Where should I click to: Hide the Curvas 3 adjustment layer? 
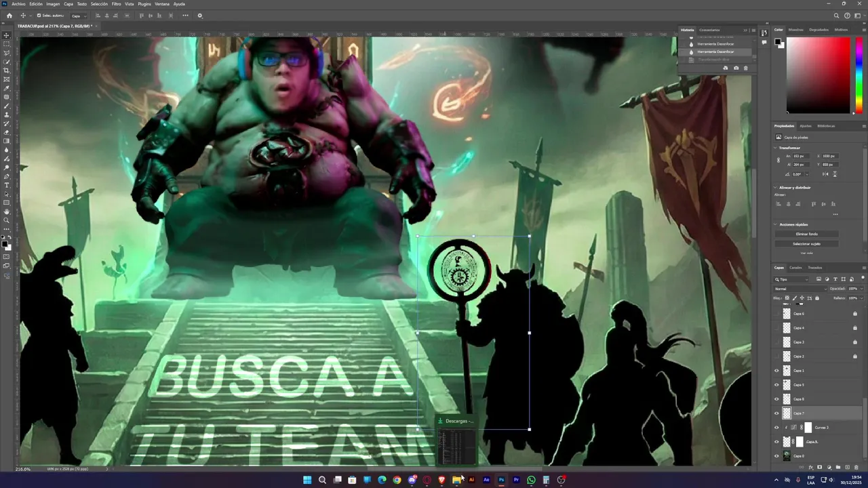tap(777, 427)
